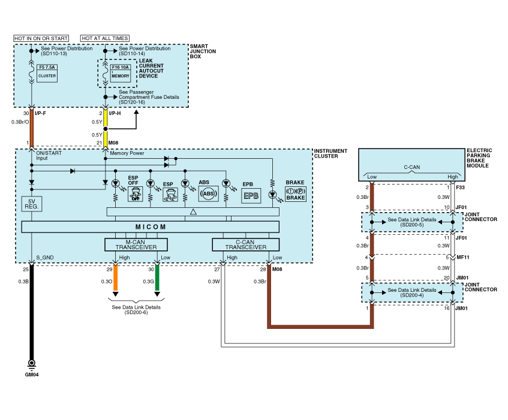Open See Power Distribution SD110-13 reference
Image resolution: width=508 pixels, height=420 pixels.
(67, 51)
